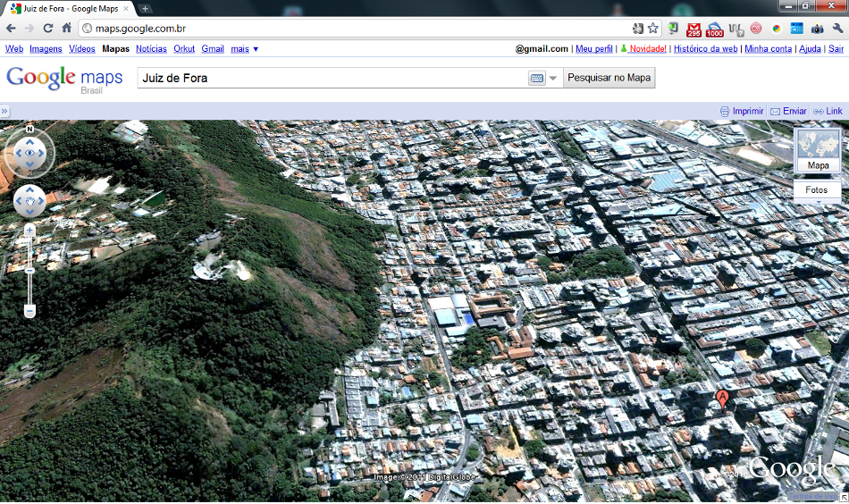
Task: Open a new browser tab
Action: 146,8
